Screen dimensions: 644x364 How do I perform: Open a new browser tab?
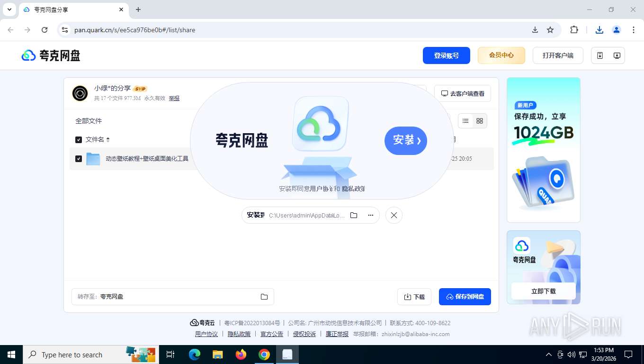pyautogui.click(x=138, y=9)
